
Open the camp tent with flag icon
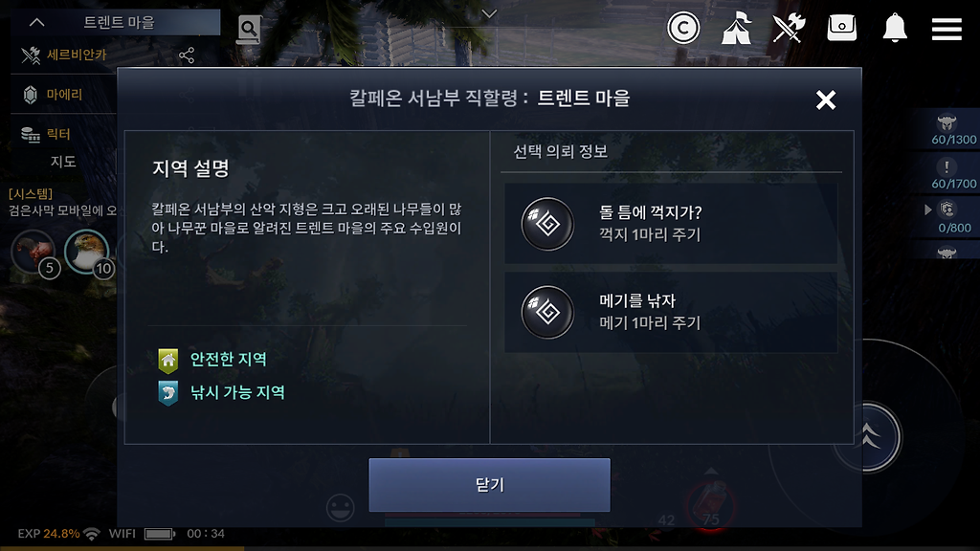[x=736, y=28]
